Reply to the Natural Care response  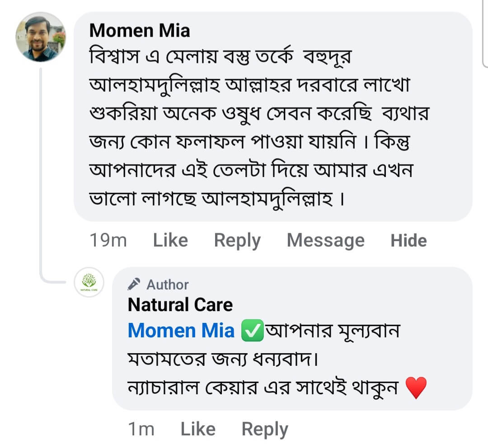point(265,429)
